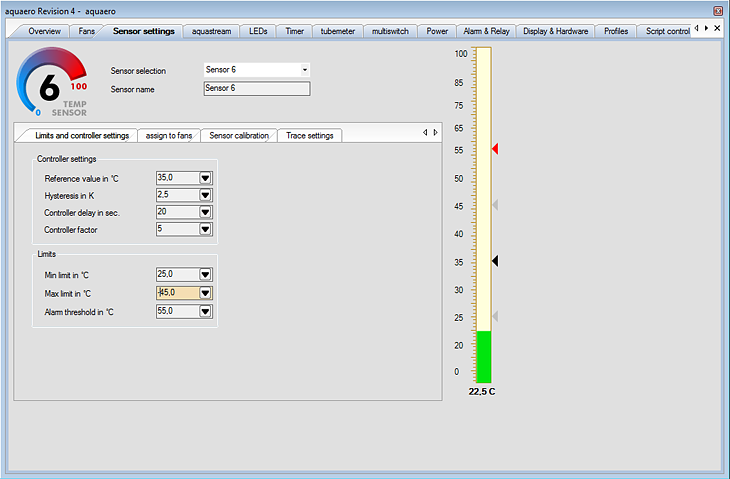Select the Sensor calibration sub-tab
Screen dimensions: 730x479
click(x=239, y=135)
